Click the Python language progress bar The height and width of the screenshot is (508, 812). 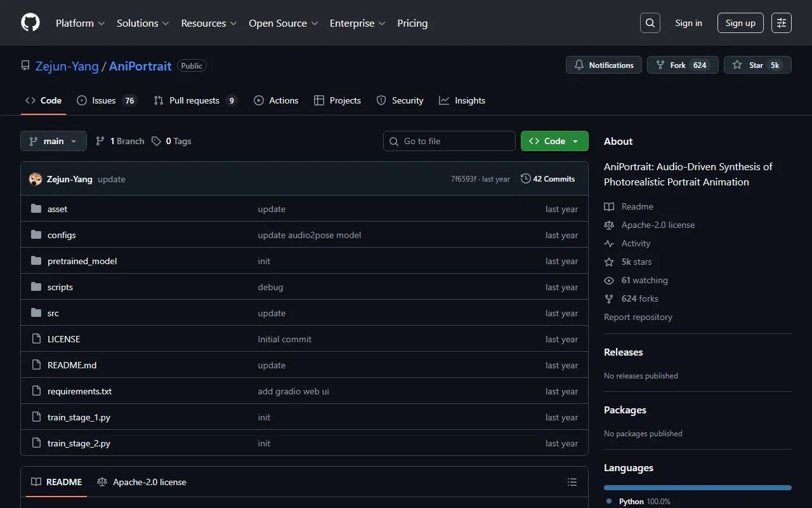click(697, 488)
